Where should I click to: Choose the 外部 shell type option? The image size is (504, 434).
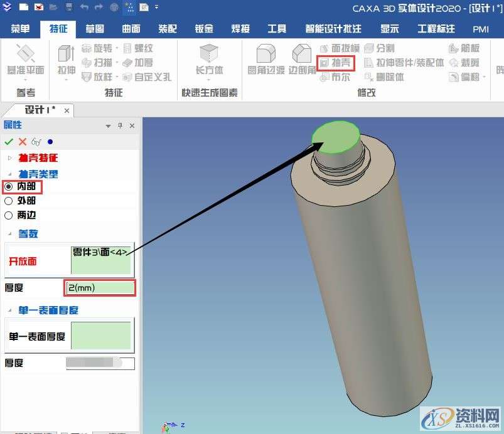point(8,201)
